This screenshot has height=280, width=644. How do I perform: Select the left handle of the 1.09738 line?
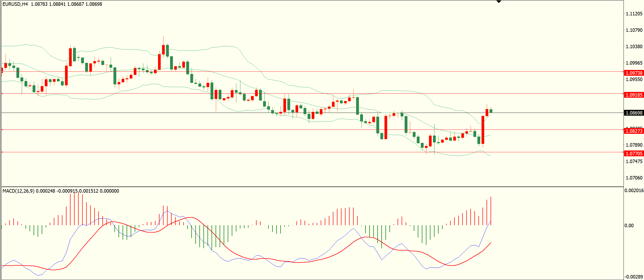2,72
